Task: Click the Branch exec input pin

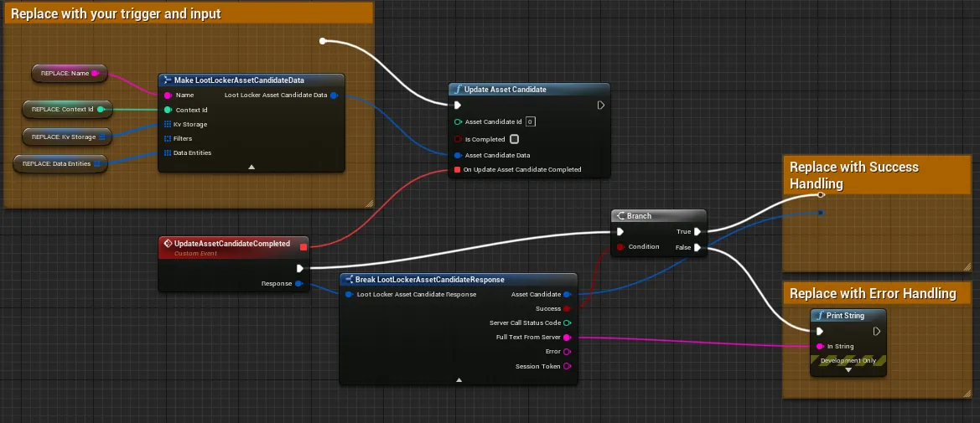Action: pyautogui.click(x=620, y=232)
